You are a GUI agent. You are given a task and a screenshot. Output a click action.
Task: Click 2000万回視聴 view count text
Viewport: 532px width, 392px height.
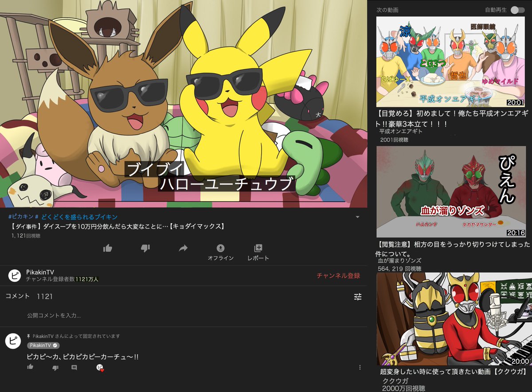tap(403, 388)
